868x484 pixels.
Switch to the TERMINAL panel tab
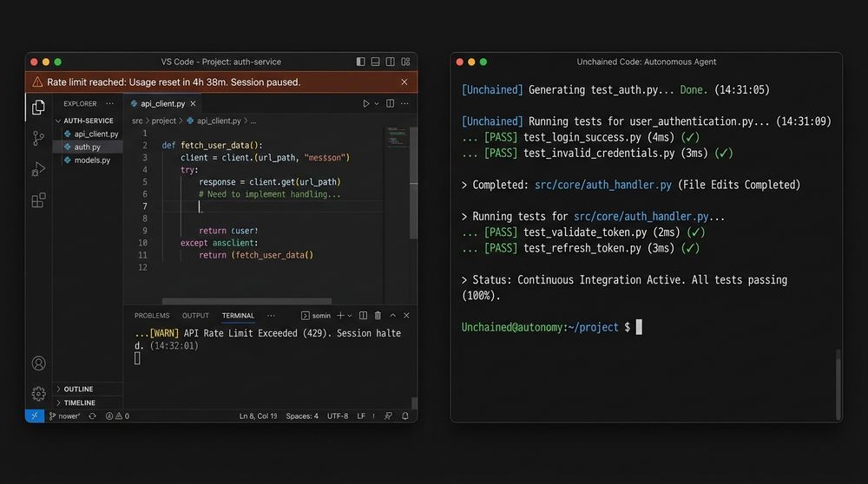(238, 315)
